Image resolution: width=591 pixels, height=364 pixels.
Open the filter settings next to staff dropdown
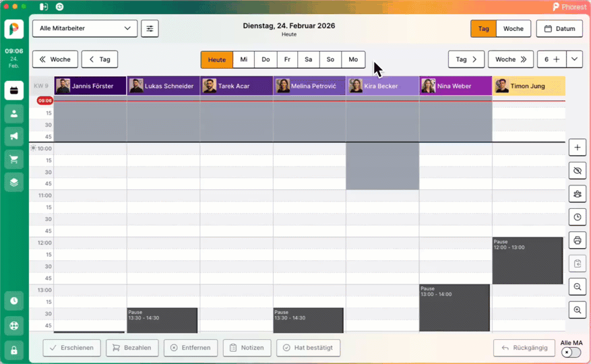pos(150,29)
